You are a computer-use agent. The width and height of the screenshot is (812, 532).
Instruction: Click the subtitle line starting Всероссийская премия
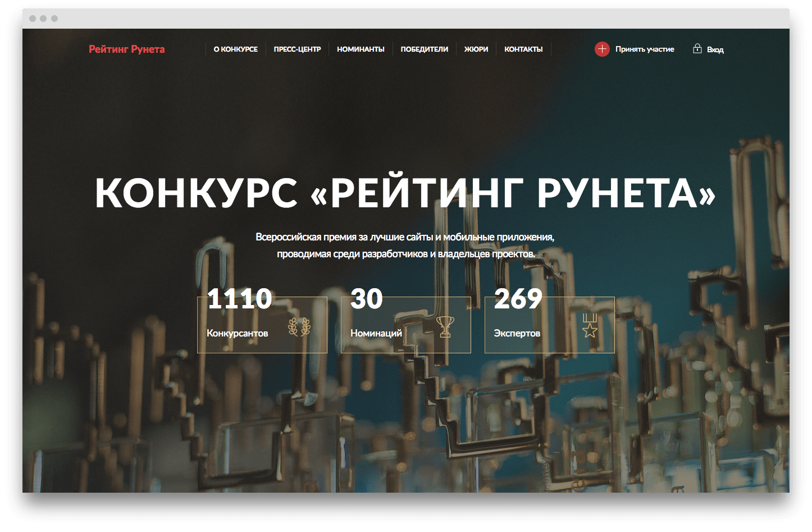(405, 237)
